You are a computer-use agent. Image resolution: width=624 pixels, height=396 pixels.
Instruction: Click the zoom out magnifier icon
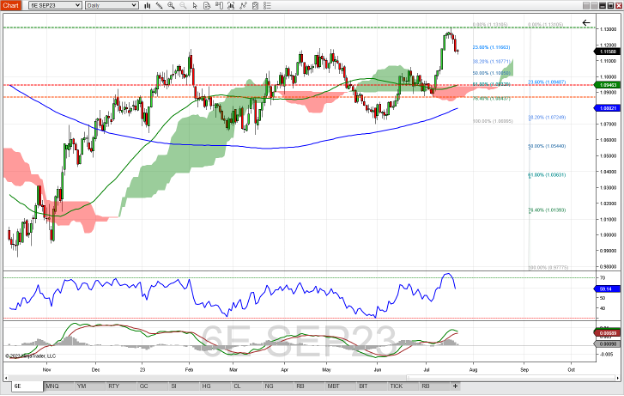[183, 6]
